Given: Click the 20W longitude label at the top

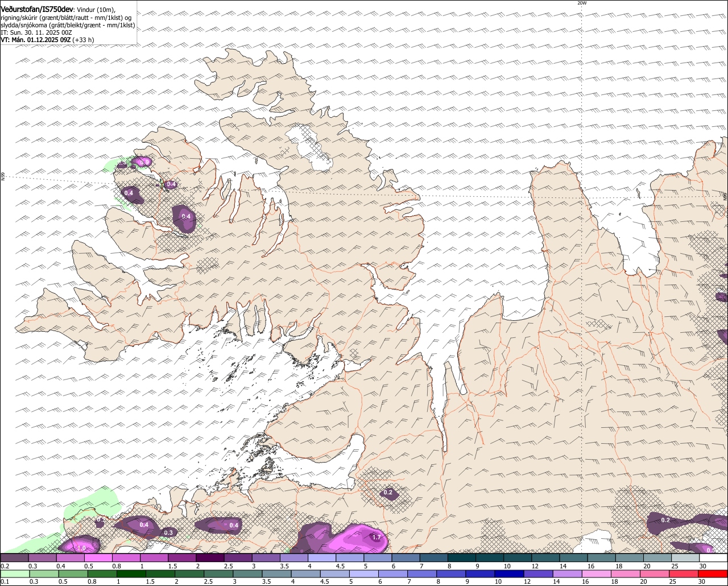Looking at the screenshot, I should pyautogui.click(x=581, y=3).
